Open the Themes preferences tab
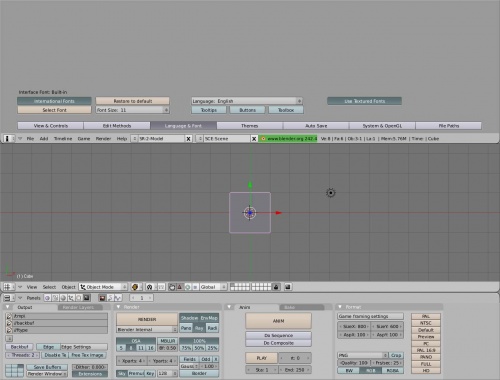 click(250, 126)
